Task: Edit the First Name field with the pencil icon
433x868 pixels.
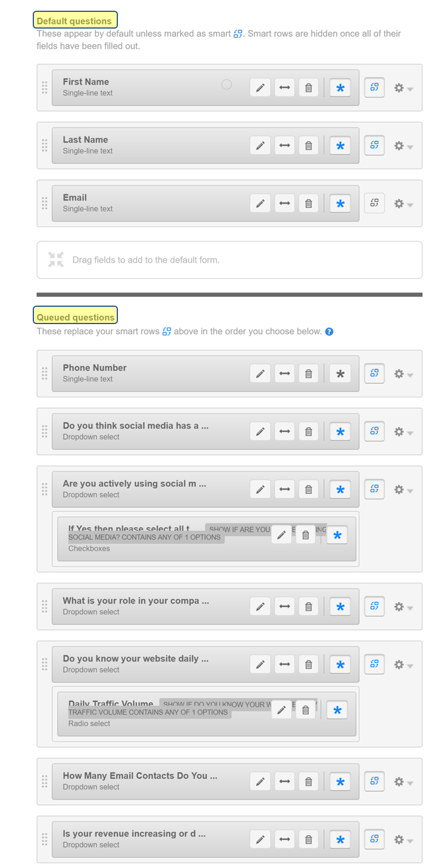Action: point(260,87)
